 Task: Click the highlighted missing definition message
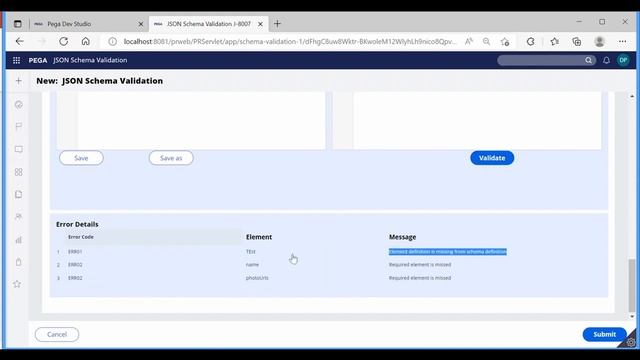point(448,252)
